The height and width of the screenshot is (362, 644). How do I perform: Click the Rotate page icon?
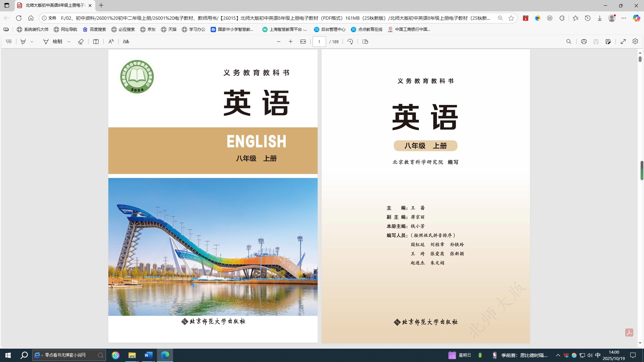350,42
